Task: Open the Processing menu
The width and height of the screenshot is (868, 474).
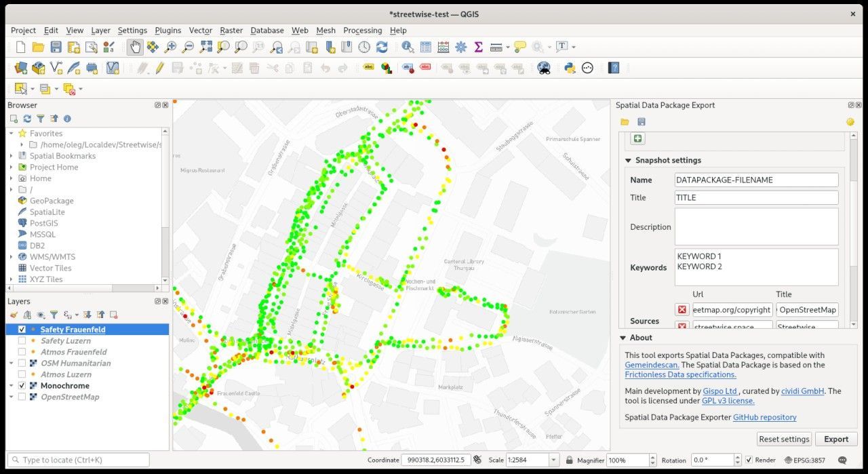Action: point(363,31)
